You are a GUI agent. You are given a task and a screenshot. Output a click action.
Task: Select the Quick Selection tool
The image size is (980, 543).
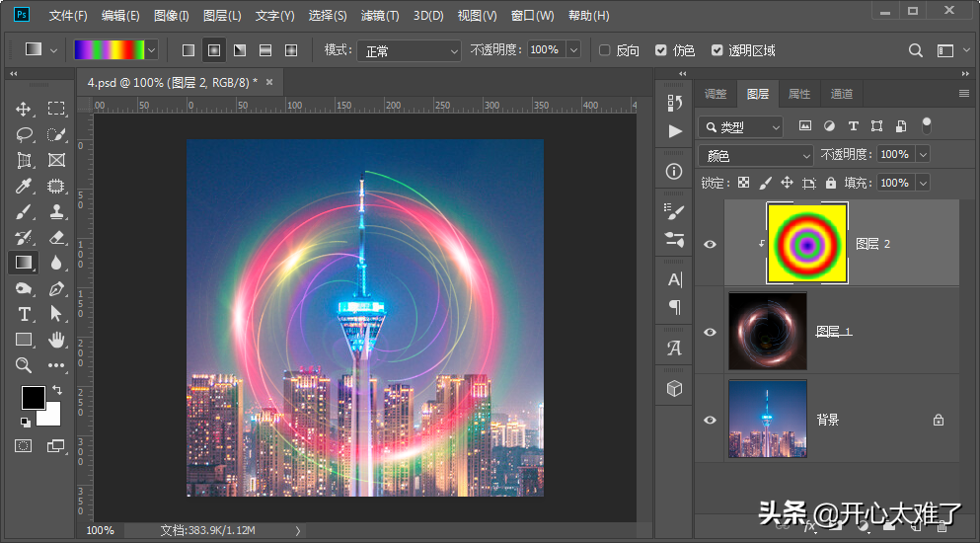(x=56, y=134)
